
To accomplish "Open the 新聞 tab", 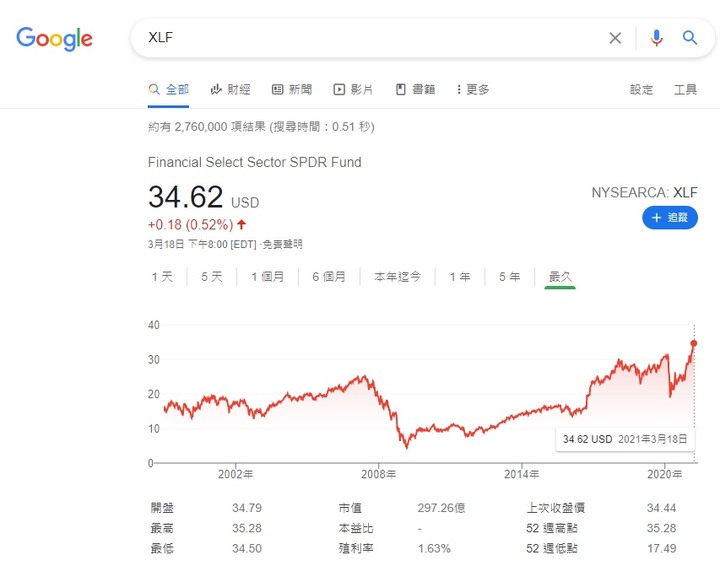I will pos(292,89).
